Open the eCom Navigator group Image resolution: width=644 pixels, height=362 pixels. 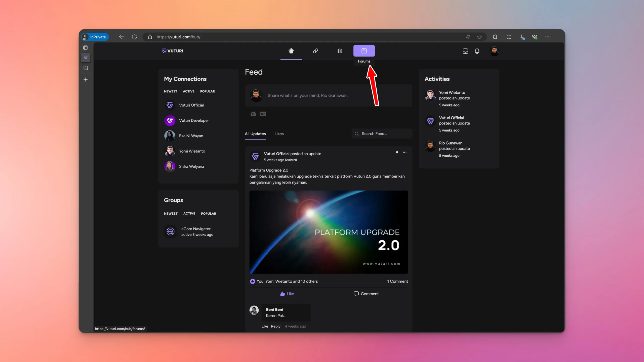tap(196, 229)
